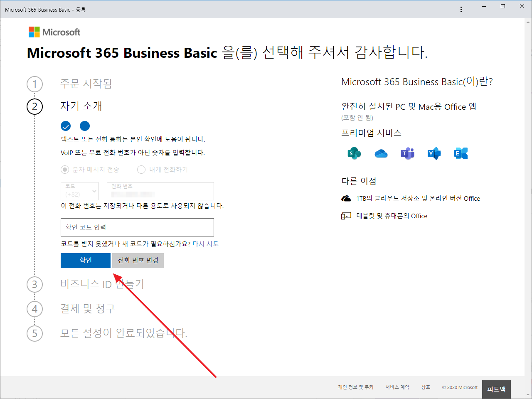The height and width of the screenshot is (399, 532).
Task: Click © 2020 Microsoft footer text
Action: [x=460, y=387]
